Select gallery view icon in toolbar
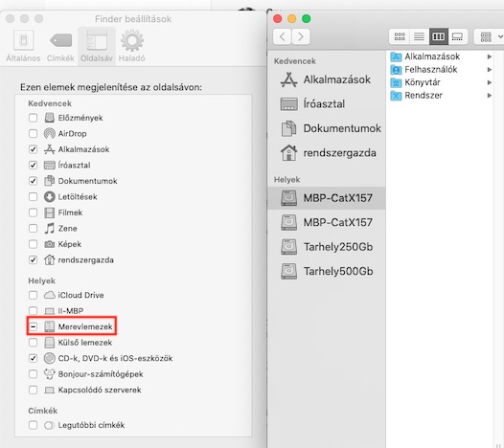 pyautogui.click(x=457, y=37)
